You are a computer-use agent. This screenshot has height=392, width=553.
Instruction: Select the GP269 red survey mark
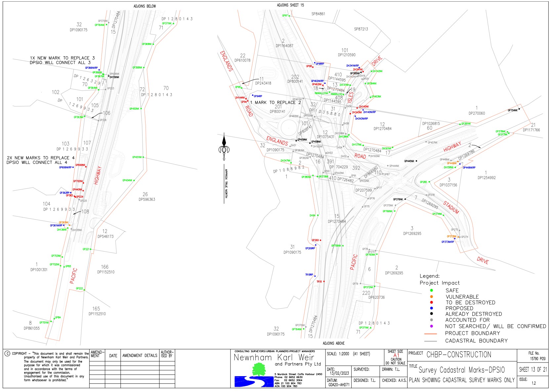320,240
